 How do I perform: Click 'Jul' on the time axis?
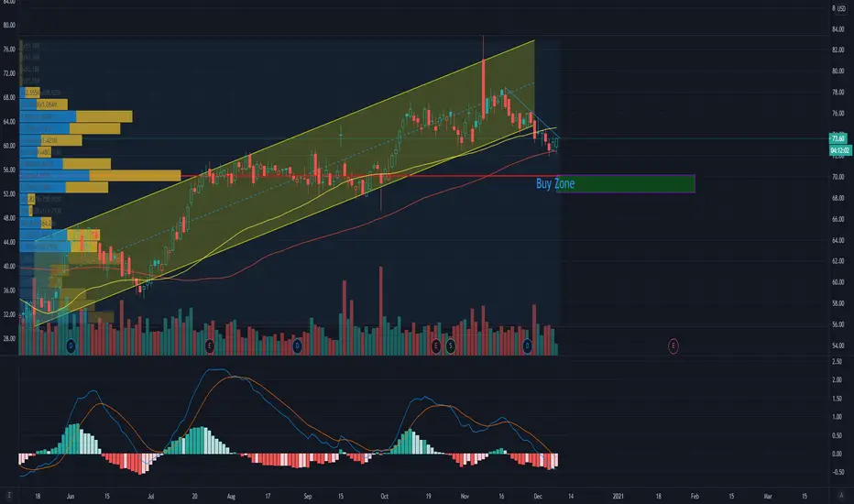[x=151, y=497]
